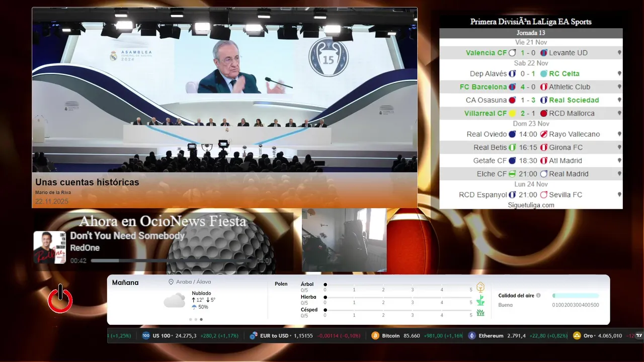Click the 'Dom 23 Nov' date row
This screenshot has width=644, height=362.
531,124
